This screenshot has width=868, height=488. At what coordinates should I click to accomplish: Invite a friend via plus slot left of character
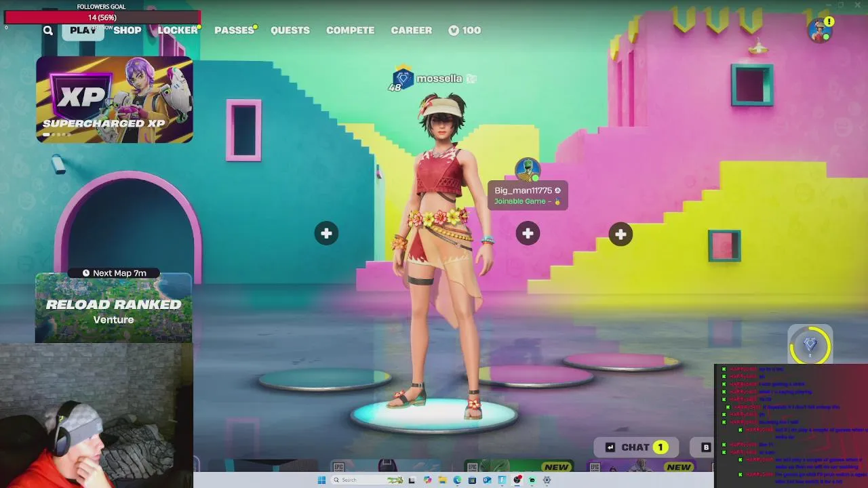pos(326,234)
